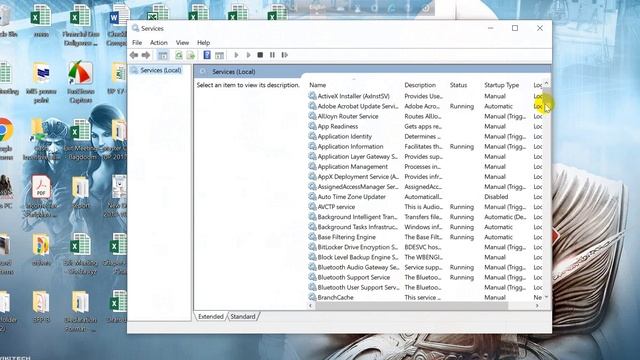Screen dimensions: 640x360
Task: Click the horizontal scrollbar right arrow
Action: coord(537,305)
